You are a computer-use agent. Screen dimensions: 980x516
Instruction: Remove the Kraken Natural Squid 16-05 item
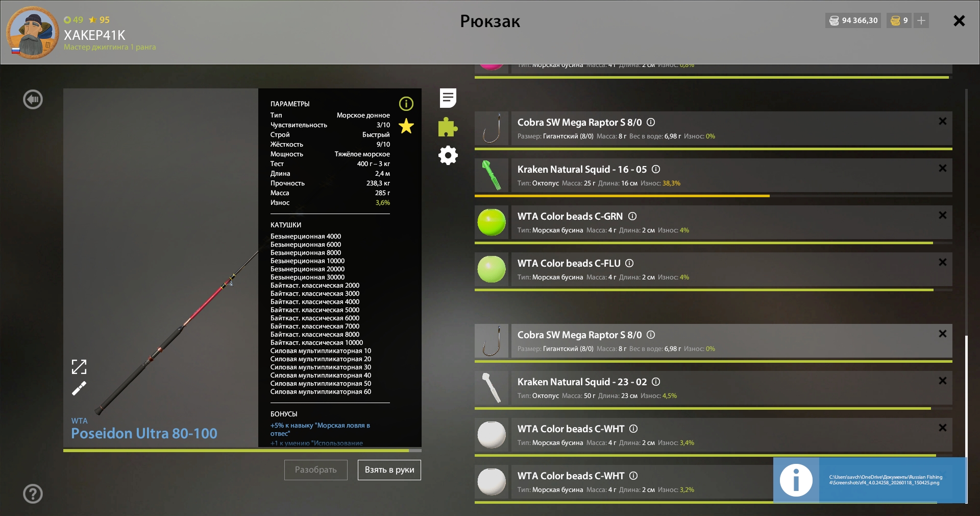coord(942,168)
